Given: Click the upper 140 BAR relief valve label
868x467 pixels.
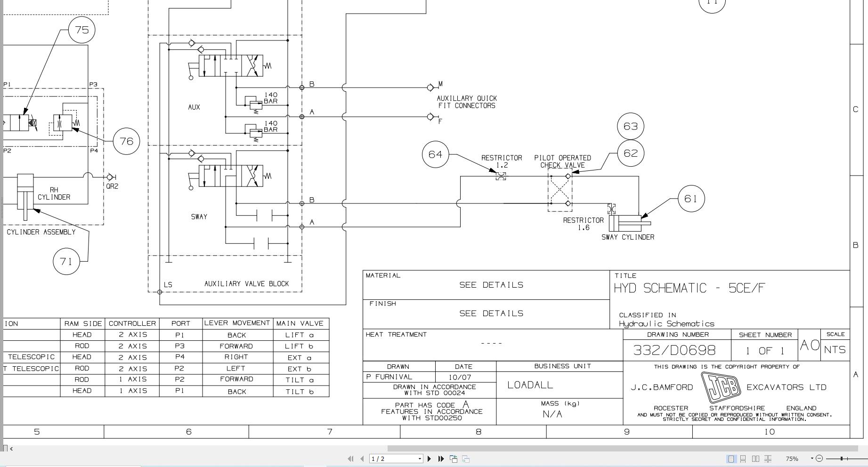Looking at the screenshot, I should coord(270,98).
